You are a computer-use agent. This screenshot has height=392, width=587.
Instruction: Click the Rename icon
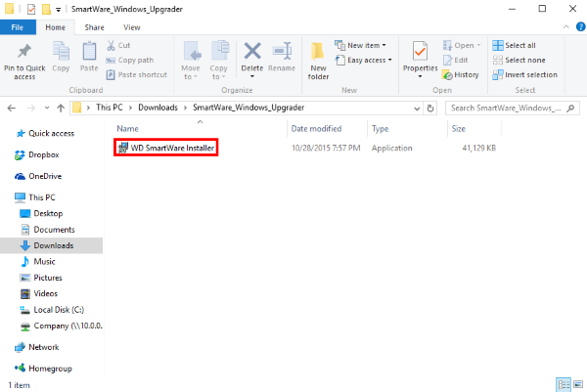tap(282, 51)
